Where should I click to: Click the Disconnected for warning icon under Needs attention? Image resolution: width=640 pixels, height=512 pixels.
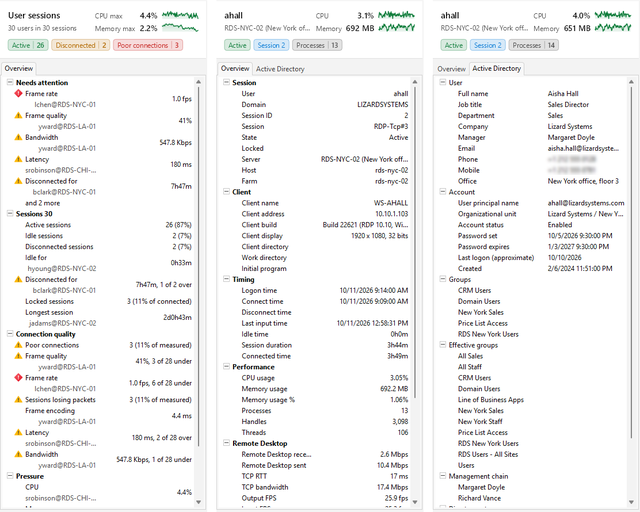pos(18,181)
